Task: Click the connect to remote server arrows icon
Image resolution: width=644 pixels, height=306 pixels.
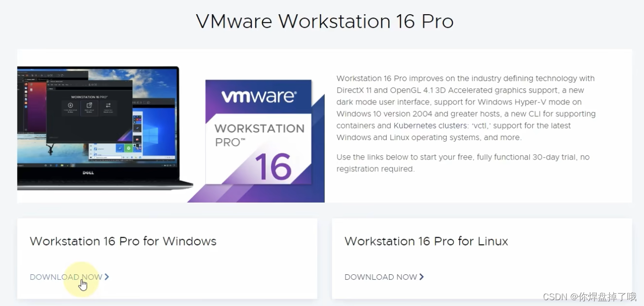Action: [x=108, y=105]
